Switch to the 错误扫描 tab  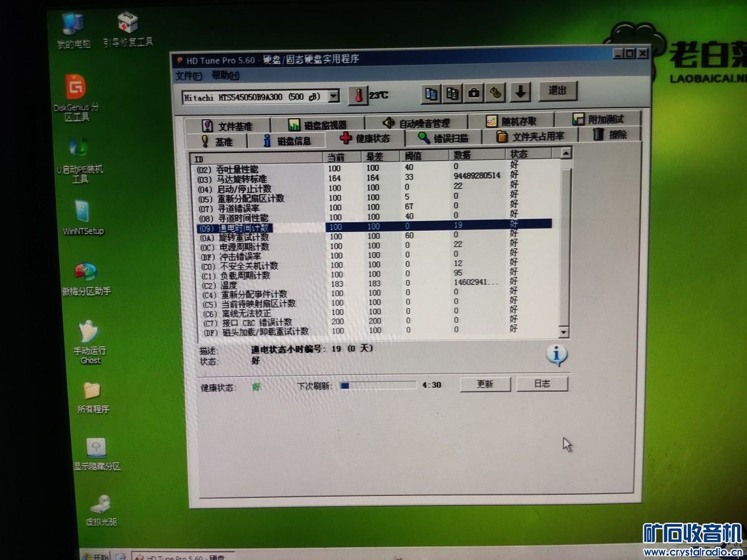[x=443, y=138]
